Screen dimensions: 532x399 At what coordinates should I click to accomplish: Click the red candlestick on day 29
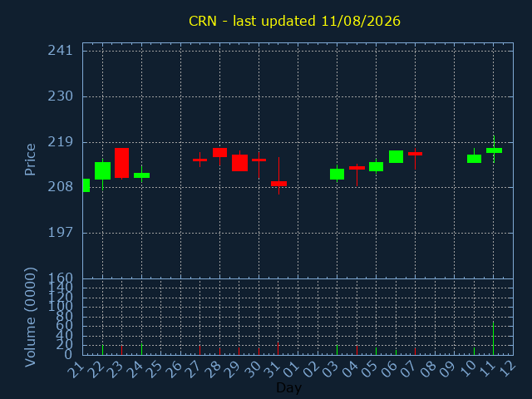pos(240,163)
